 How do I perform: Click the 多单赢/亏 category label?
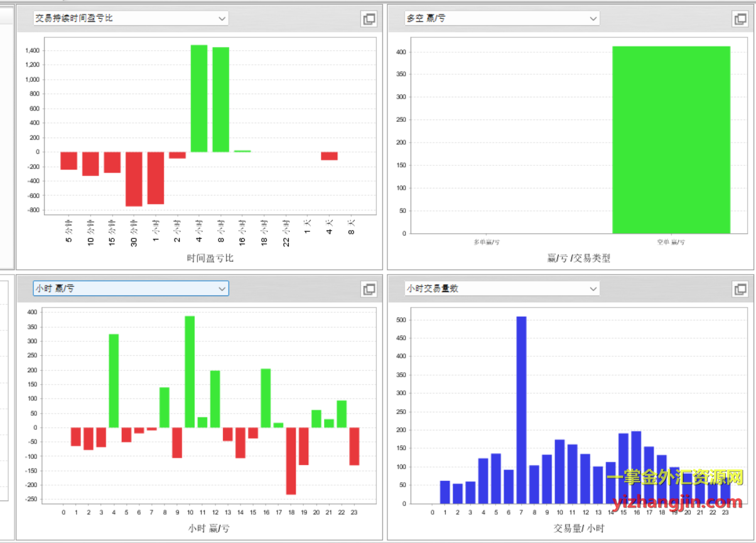487,242
